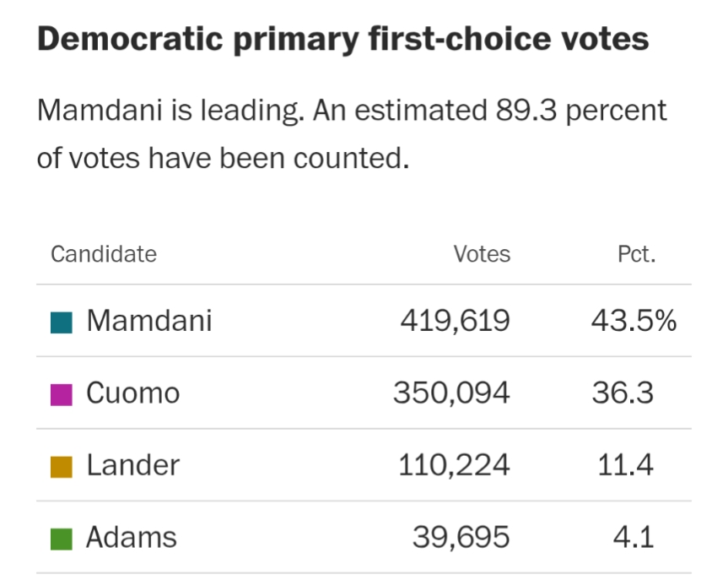Image resolution: width=728 pixels, height=580 pixels.
Task: Click the Votes column header
Action: coord(482,254)
